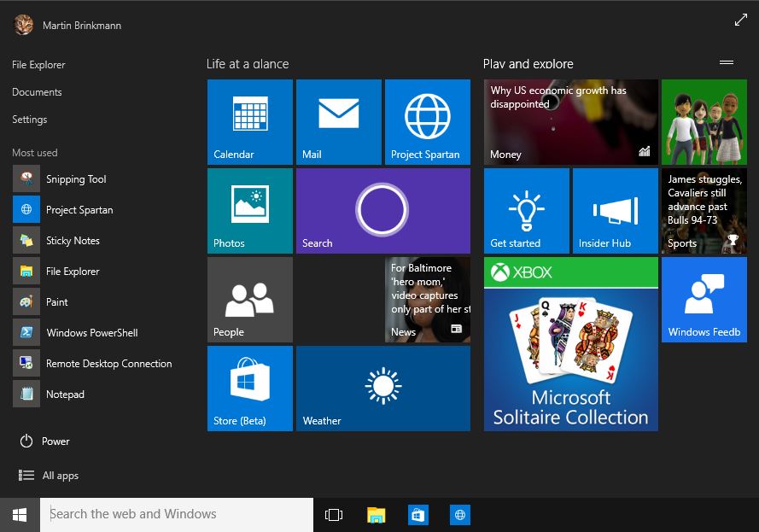Open Martin Brinkmann user account menu
The image size is (759, 532).
pyautogui.click(x=67, y=25)
